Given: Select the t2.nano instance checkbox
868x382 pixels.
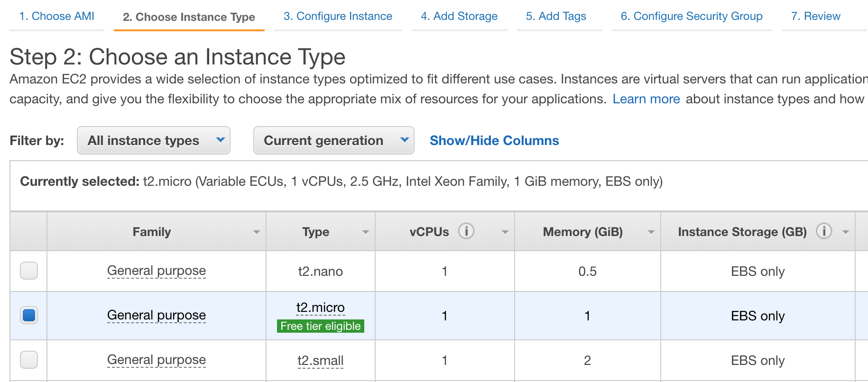Looking at the screenshot, I should (x=29, y=271).
